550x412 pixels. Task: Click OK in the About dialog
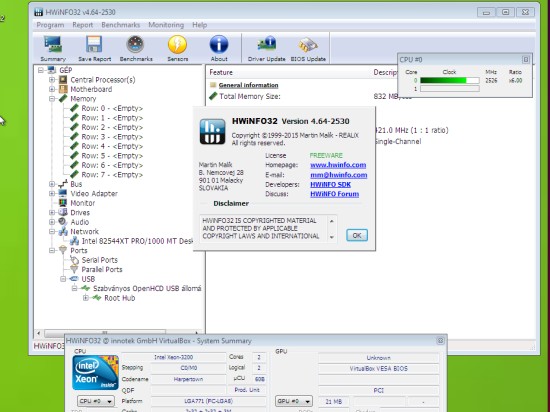(357, 235)
